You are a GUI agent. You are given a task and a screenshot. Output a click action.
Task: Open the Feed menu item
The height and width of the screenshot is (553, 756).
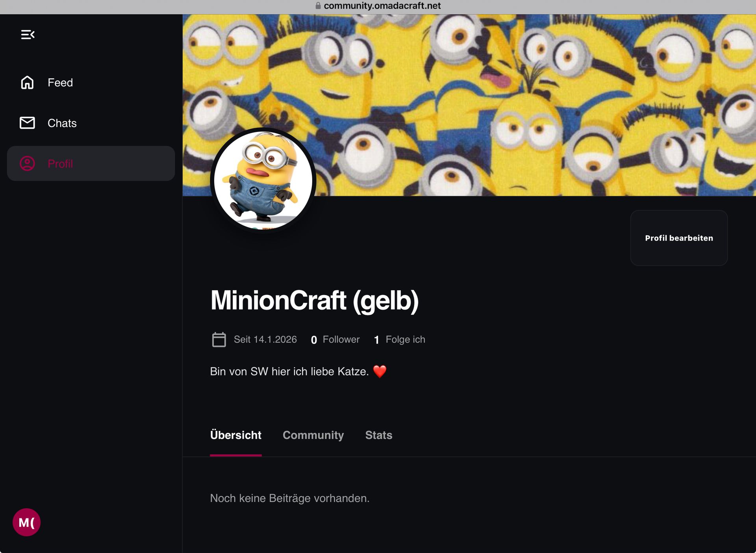point(60,83)
